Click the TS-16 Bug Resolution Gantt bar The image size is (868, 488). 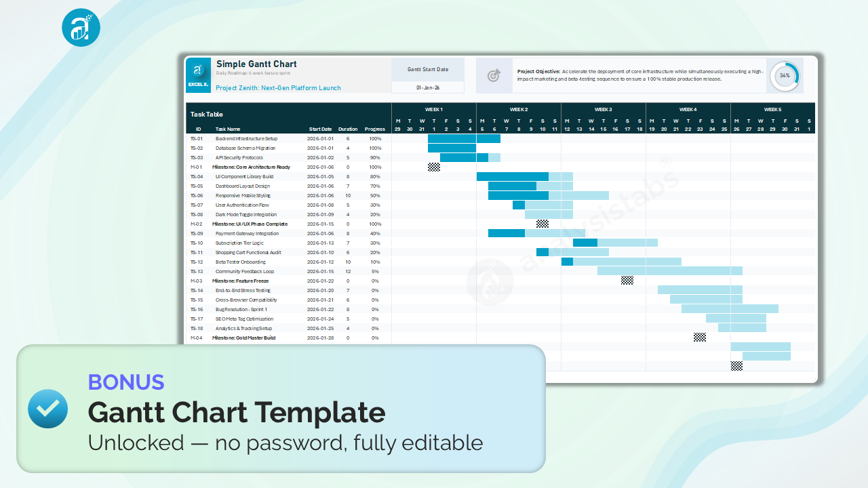(730, 309)
